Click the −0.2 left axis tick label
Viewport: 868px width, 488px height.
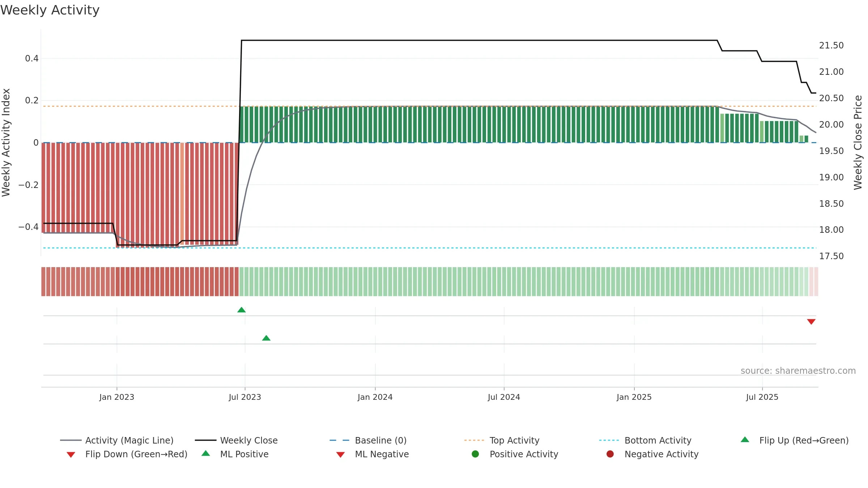[29, 185]
